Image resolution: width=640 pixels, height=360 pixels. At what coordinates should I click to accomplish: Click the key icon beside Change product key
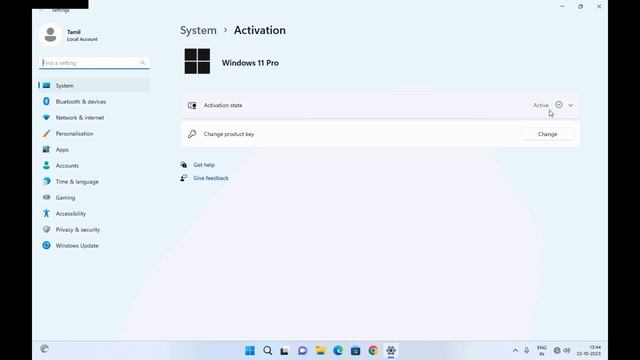pos(192,134)
